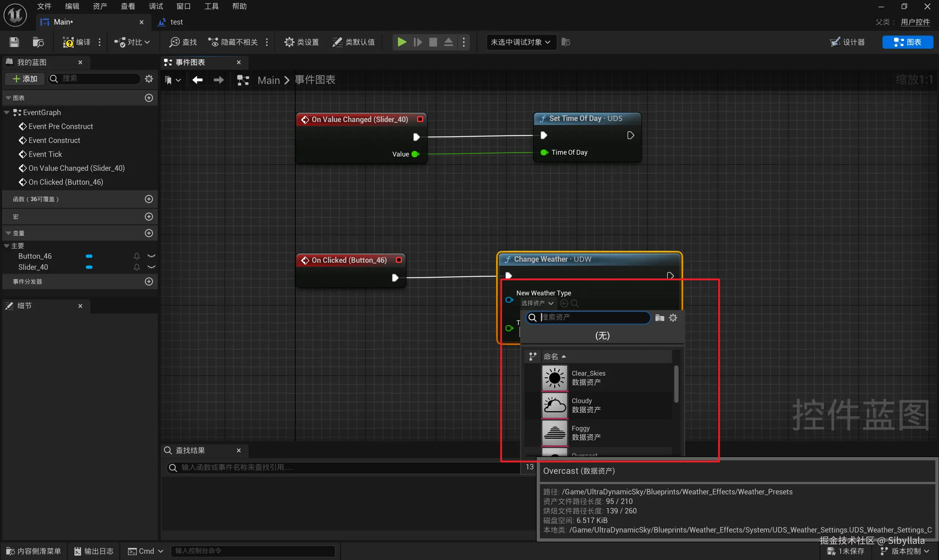Toggle Hide Unrelated (隐藏不相关) mode
Viewport: 939px width, 560px height.
coord(233,42)
